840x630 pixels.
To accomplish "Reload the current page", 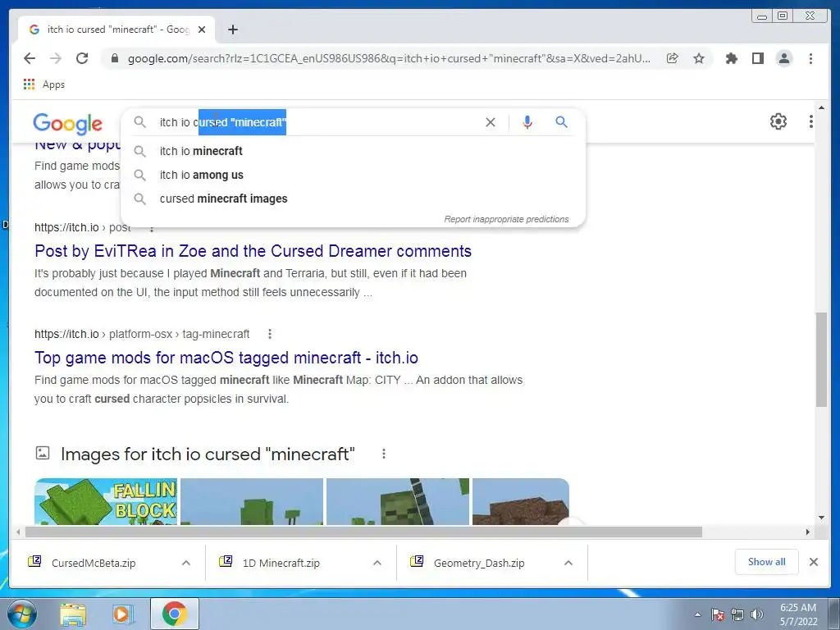I will (x=82, y=58).
